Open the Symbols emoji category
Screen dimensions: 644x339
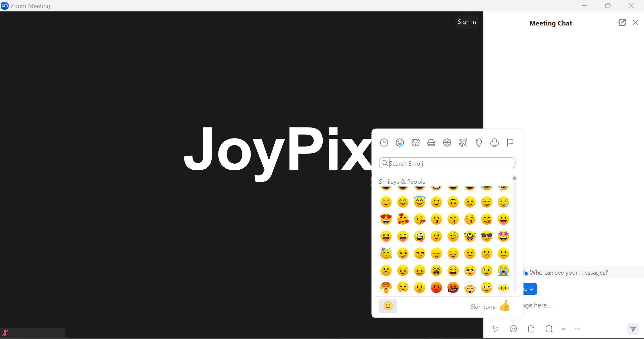pos(494,143)
